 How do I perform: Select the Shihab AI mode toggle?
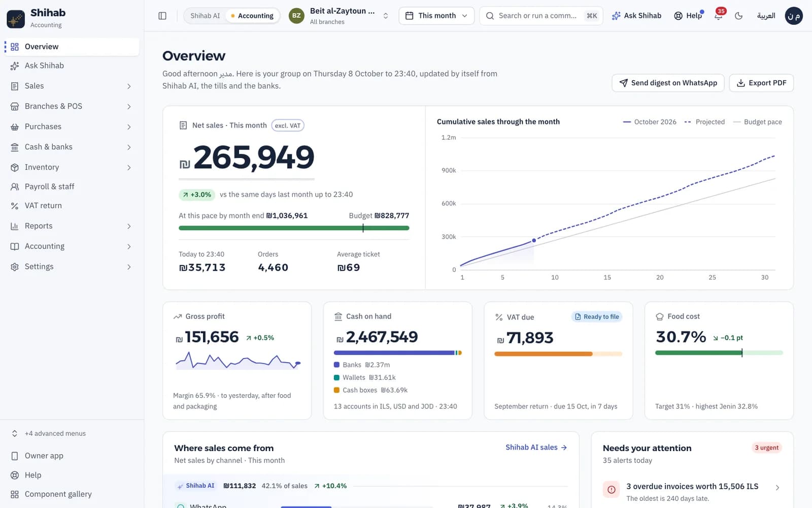[205, 16]
